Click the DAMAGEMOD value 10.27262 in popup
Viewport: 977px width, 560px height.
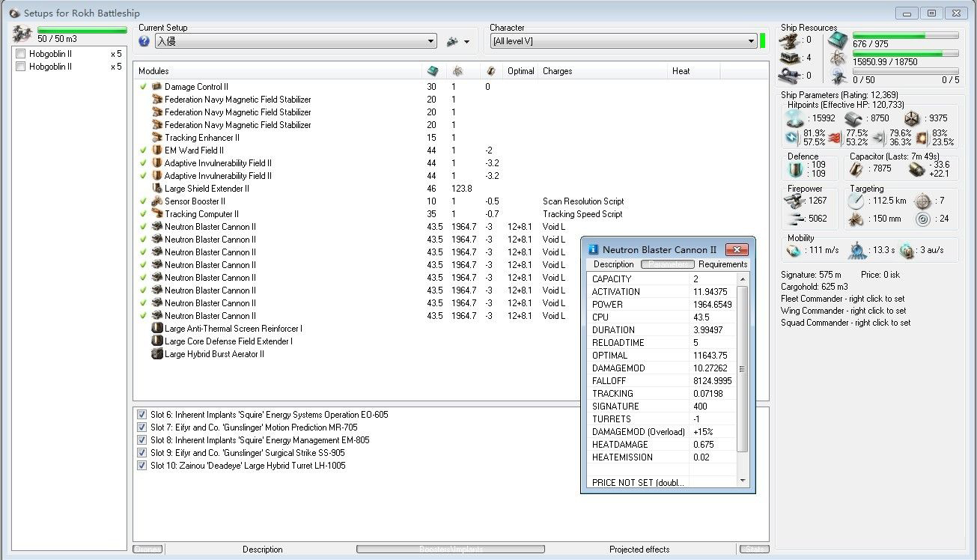pyautogui.click(x=711, y=368)
